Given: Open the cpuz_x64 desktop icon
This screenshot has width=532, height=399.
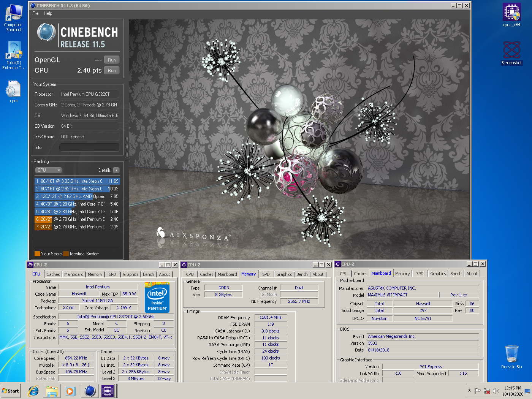Looking at the screenshot, I should coord(511,15).
